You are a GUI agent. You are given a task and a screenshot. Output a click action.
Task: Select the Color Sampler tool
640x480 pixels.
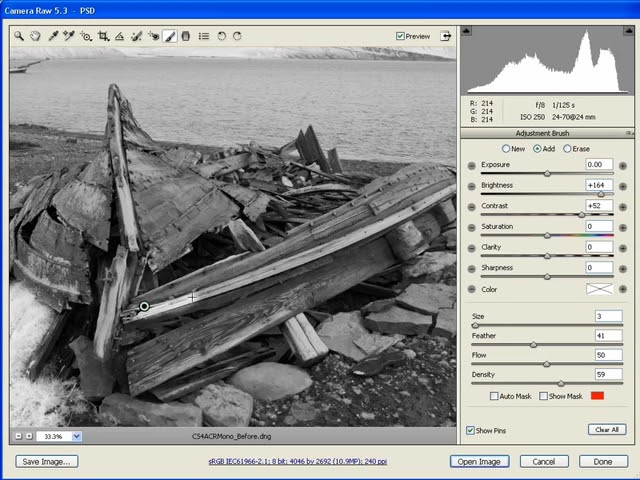point(69,36)
